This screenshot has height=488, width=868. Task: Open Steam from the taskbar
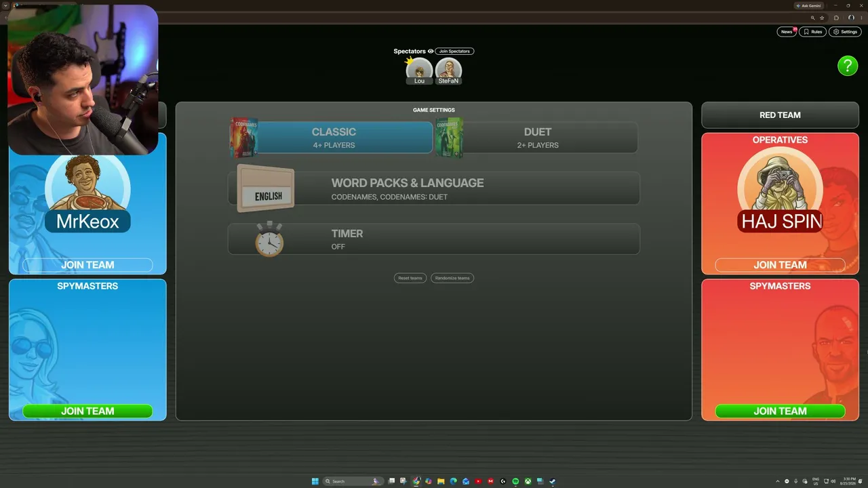pos(553,481)
